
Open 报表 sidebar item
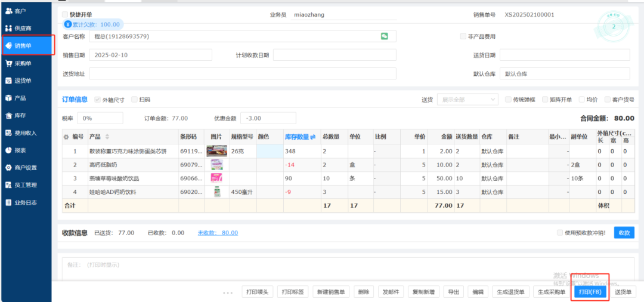click(x=26, y=150)
